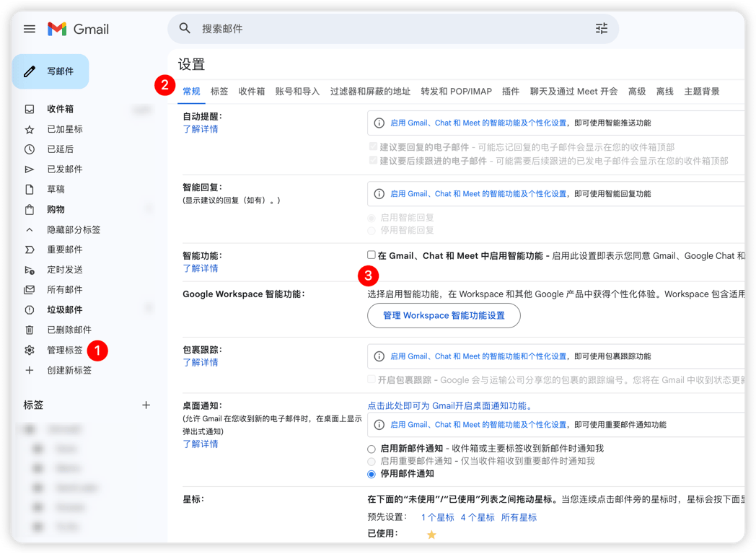Image resolution: width=756 pixels, height=554 pixels.
Task: Click the scheduled send icon for 定时发送
Action: [30, 270]
